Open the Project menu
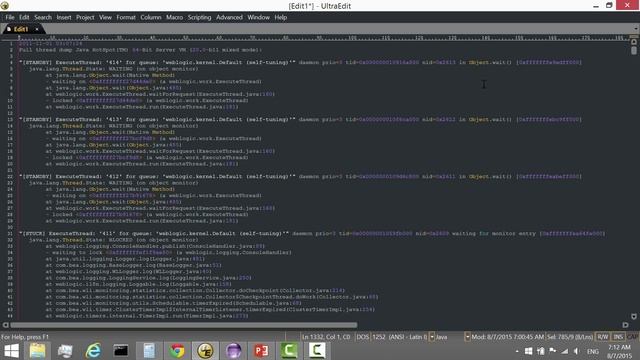Screen dimensions: 640x360 click(x=85, y=17)
